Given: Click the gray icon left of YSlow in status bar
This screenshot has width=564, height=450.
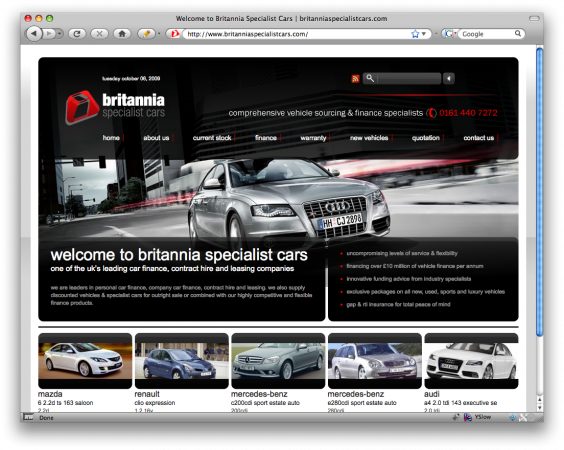Looking at the screenshot, I should [456, 417].
